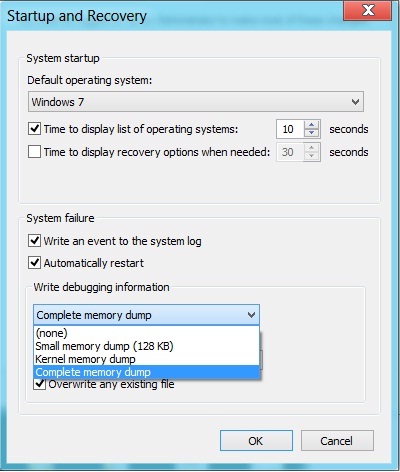Close the Startup and Recovery dialog
400x472 pixels.
[367, 10]
